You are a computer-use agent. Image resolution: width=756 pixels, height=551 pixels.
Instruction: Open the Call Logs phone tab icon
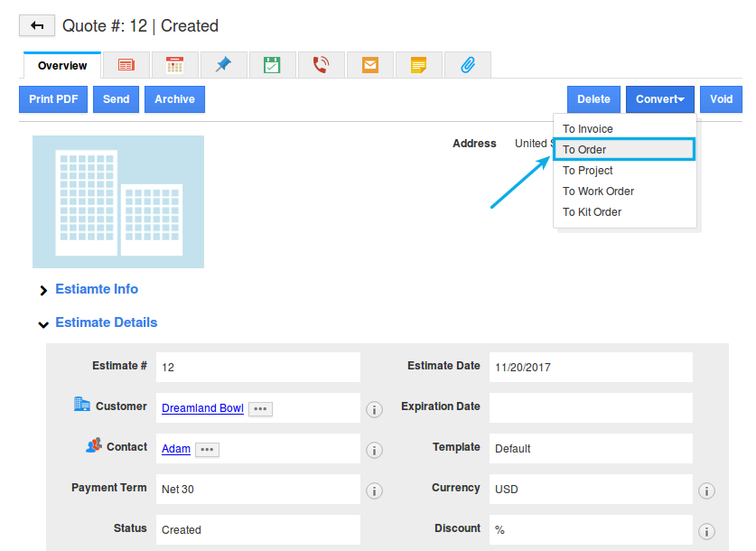click(321, 65)
